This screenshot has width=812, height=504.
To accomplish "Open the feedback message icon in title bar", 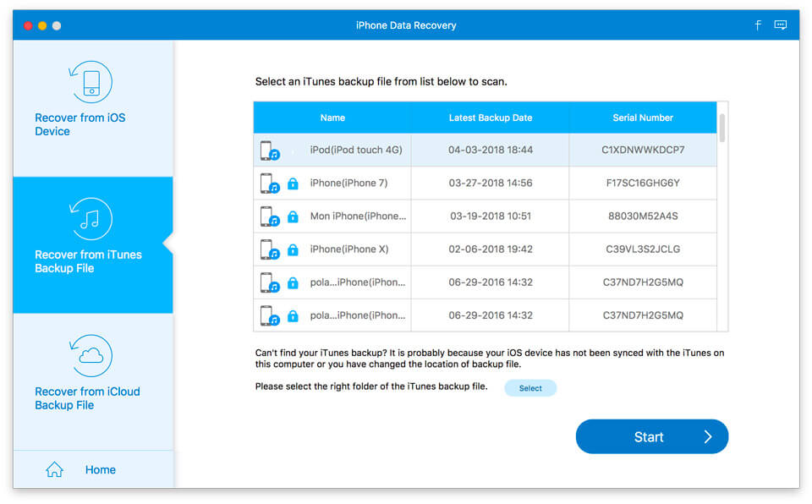I will (x=781, y=25).
